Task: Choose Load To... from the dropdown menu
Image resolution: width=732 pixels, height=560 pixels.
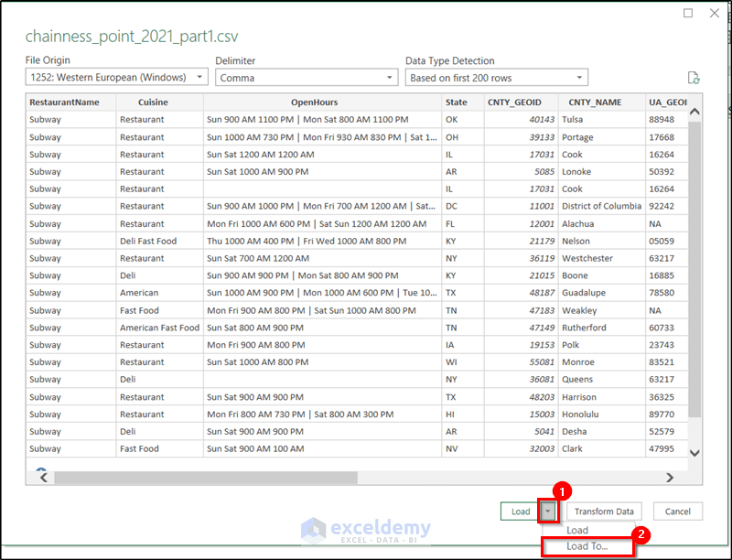Action: coord(587,546)
